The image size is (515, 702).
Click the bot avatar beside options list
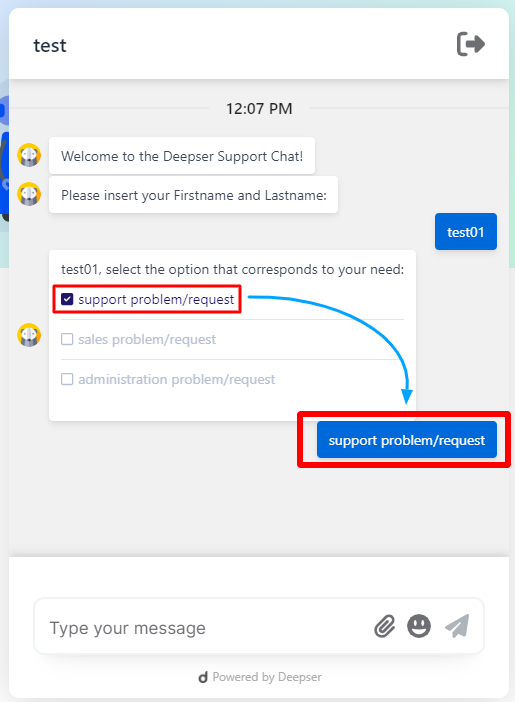pyautogui.click(x=29, y=335)
